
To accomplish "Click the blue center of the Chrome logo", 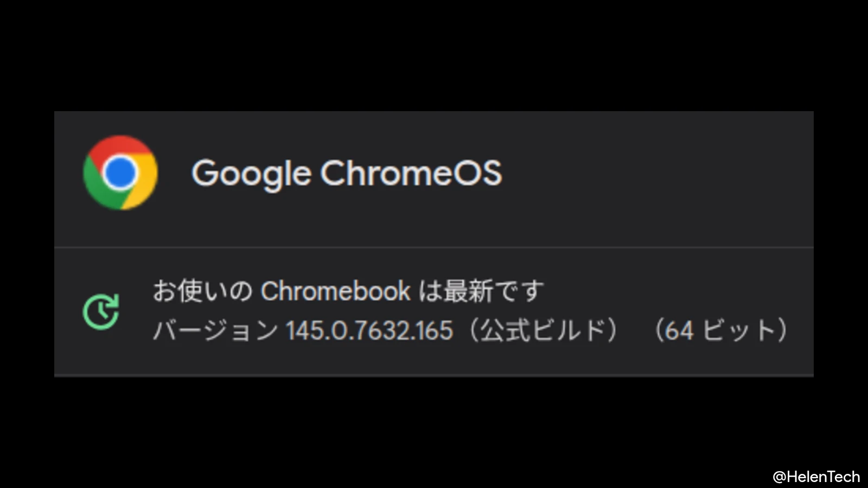I will point(120,172).
